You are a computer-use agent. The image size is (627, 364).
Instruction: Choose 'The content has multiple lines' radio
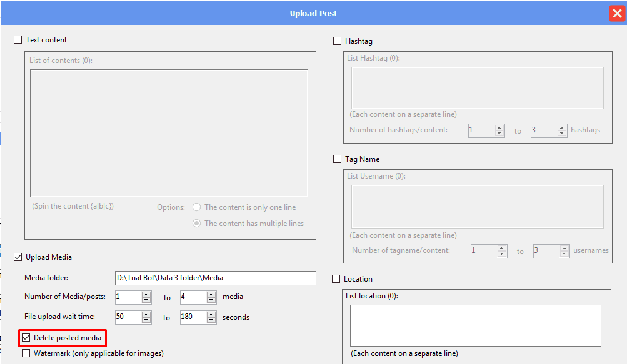tap(197, 224)
